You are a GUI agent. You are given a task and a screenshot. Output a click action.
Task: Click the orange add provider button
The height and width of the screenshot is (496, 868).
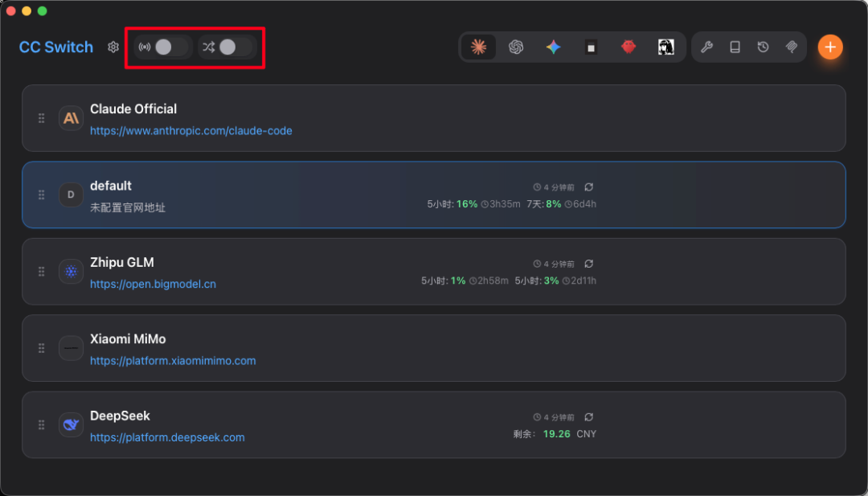[x=830, y=47]
